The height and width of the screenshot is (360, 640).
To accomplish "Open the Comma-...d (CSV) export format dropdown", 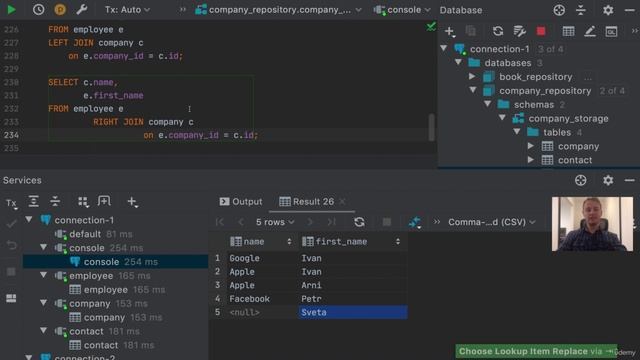I will click(x=491, y=222).
